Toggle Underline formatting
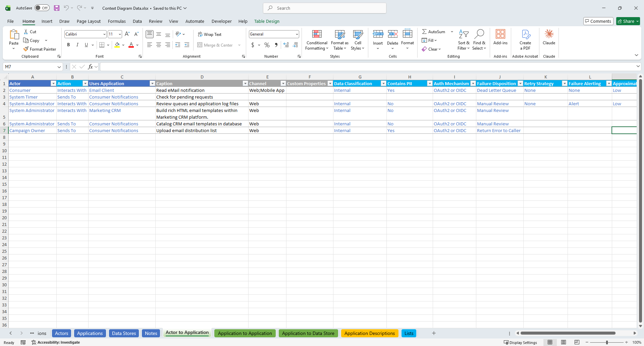Screen dimensions: 644x346 [86, 45]
